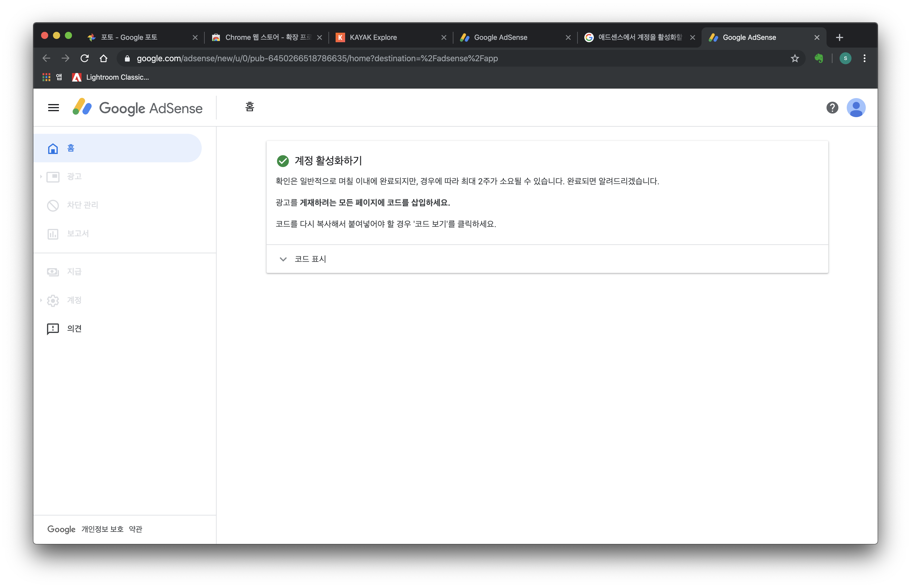Bookmark this page with star icon
The width and height of the screenshot is (911, 588).
(794, 59)
